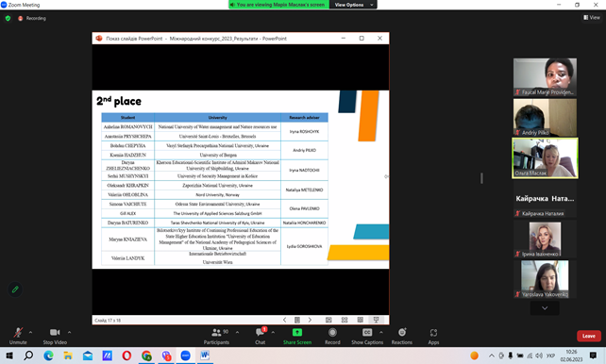This screenshot has height=364, width=606.
Task: Toggle Show Captions
Action: (367, 336)
